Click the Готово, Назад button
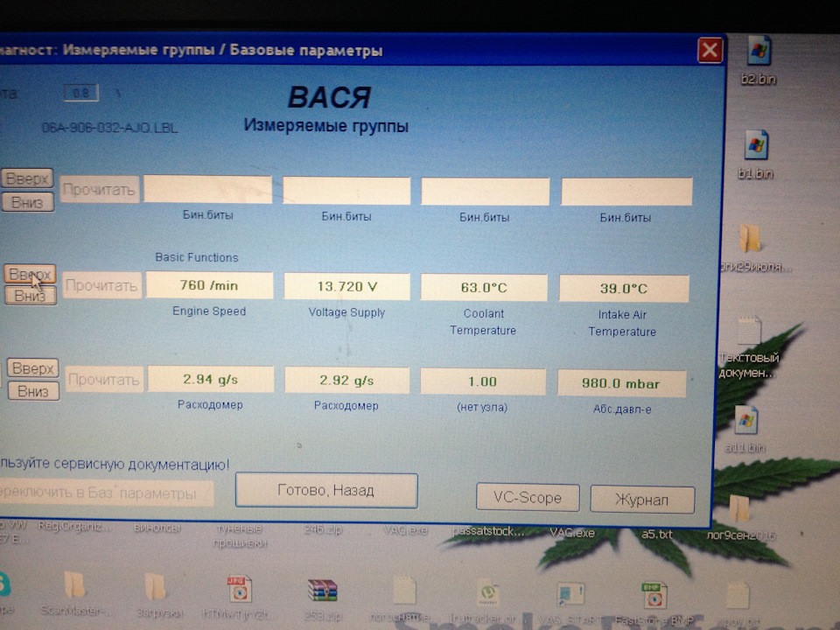This screenshot has width=840, height=630. [326, 490]
